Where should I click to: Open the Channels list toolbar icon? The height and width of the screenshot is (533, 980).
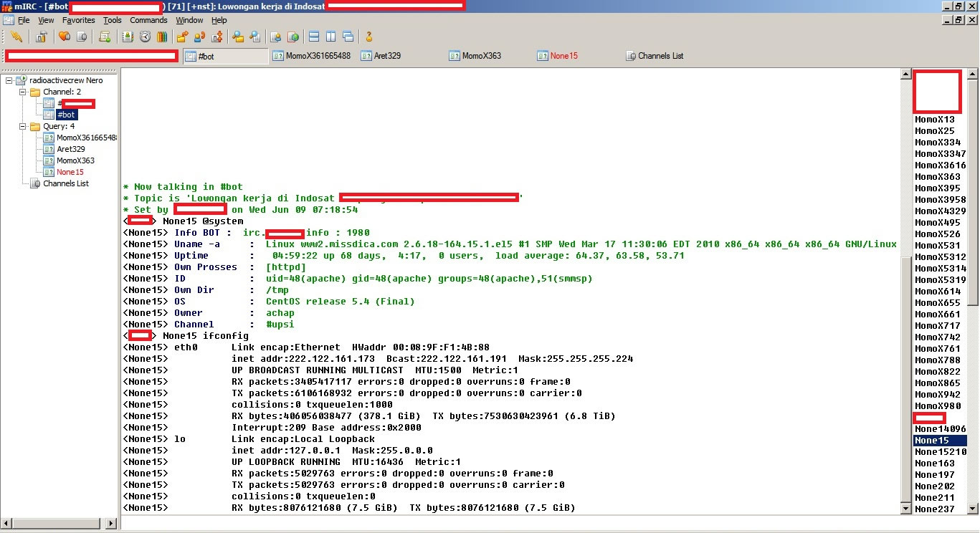pyautogui.click(x=82, y=37)
